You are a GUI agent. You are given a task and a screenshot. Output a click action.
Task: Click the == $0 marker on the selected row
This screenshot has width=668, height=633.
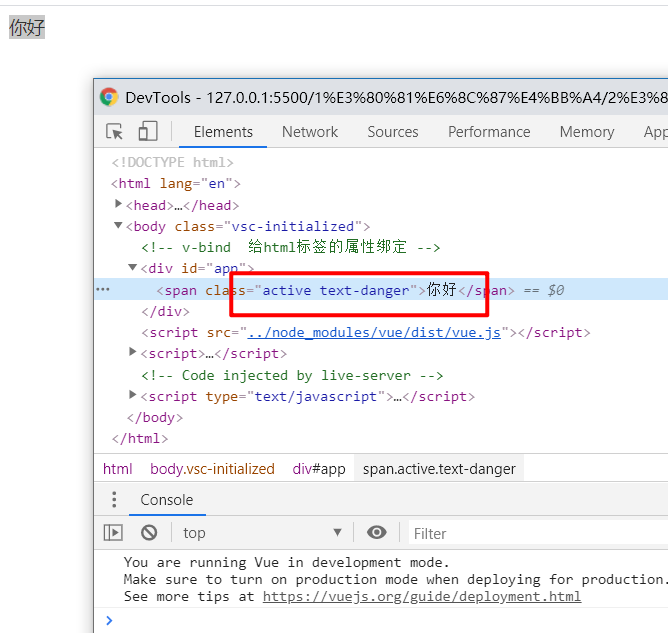click(544, 290)
